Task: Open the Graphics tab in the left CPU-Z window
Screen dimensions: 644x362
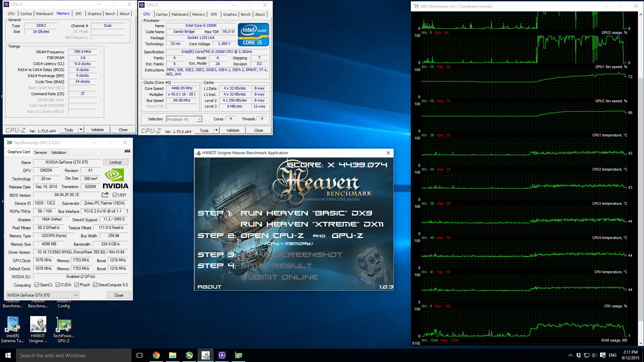Action: click(x=94, y=14)
